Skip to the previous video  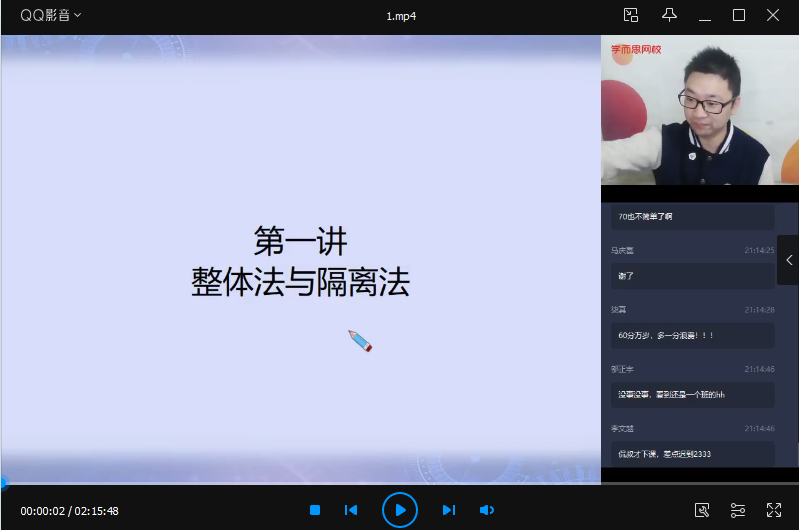point(351,510)
